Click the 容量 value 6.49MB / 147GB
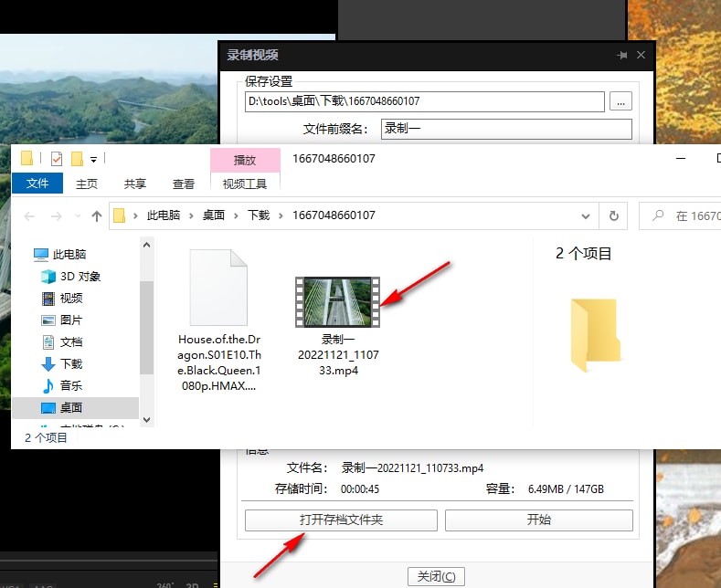Screen dimensions: 721x588 click(566, 489)
